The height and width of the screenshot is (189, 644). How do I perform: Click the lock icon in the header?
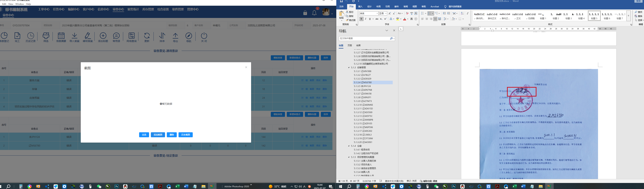pyautogui.click(x=305, y=12)
